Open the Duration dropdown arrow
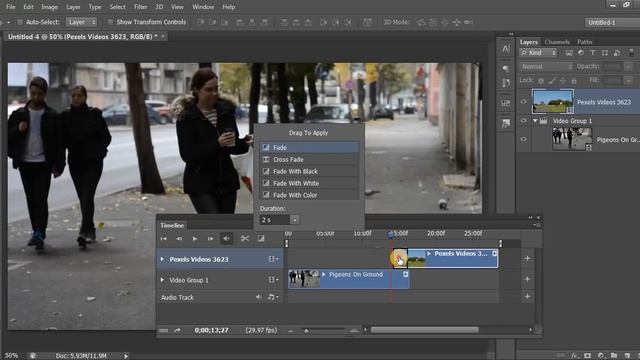 click(x=295, y=220)
